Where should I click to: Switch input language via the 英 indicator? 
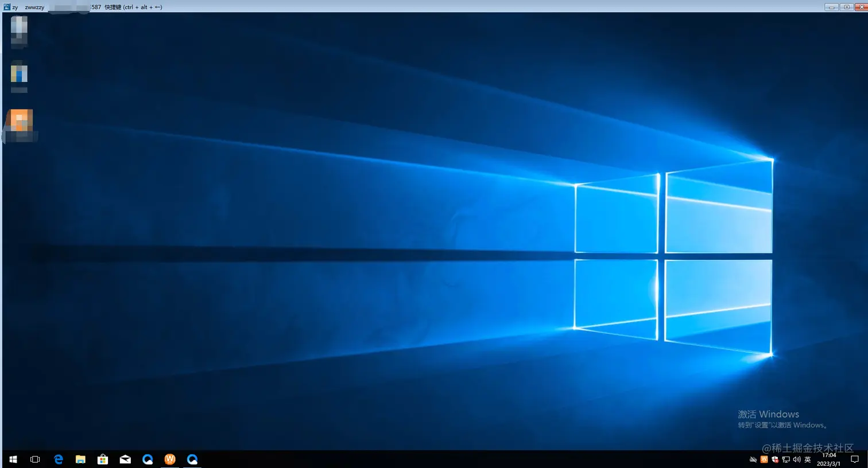[808, 459]
